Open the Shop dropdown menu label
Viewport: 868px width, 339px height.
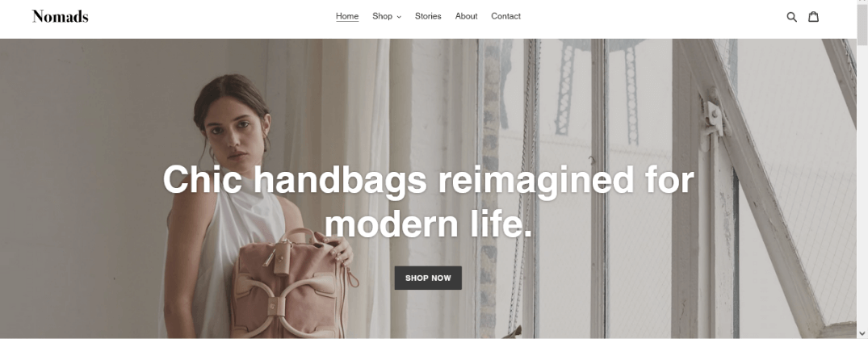pos(382,16)
